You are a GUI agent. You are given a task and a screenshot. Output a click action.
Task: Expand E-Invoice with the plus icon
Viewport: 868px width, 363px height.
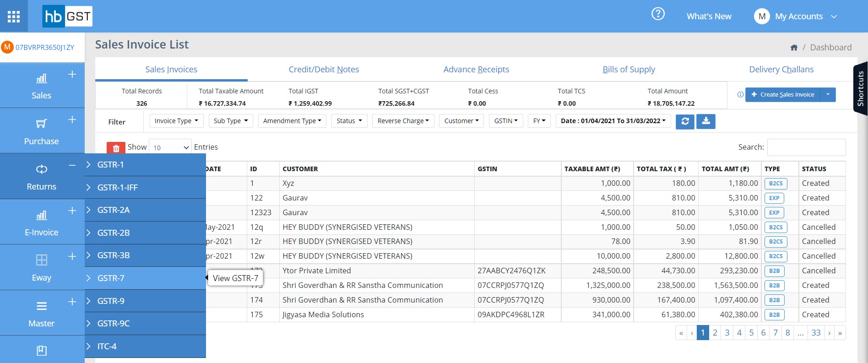click(72, 211)
